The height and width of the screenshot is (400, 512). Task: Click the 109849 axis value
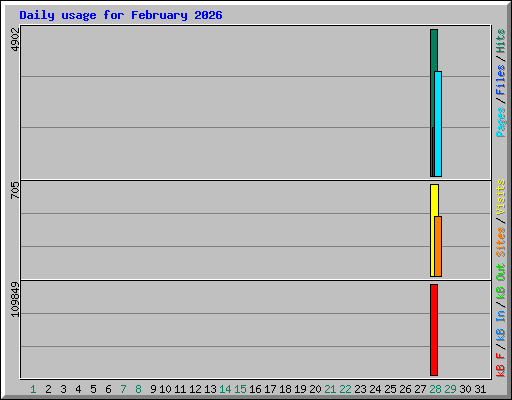[15, 299]
